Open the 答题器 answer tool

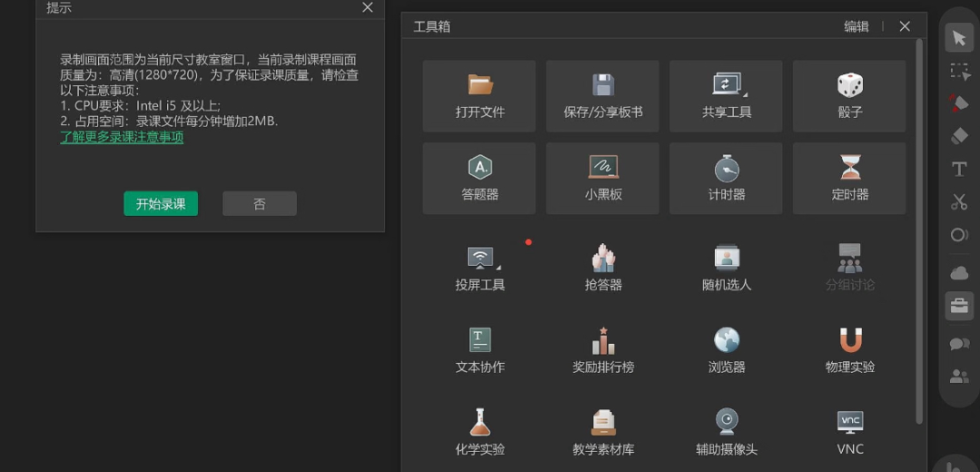(x=479, y=178)
